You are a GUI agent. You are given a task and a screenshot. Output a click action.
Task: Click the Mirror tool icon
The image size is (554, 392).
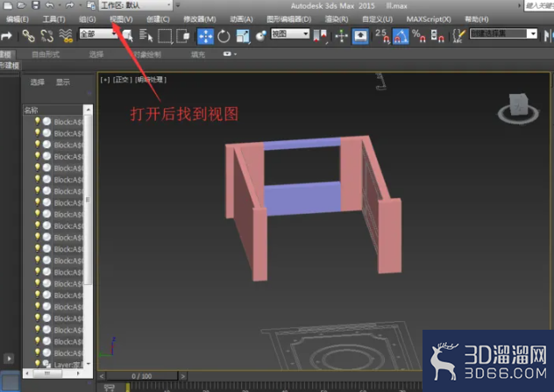[549, 36]
